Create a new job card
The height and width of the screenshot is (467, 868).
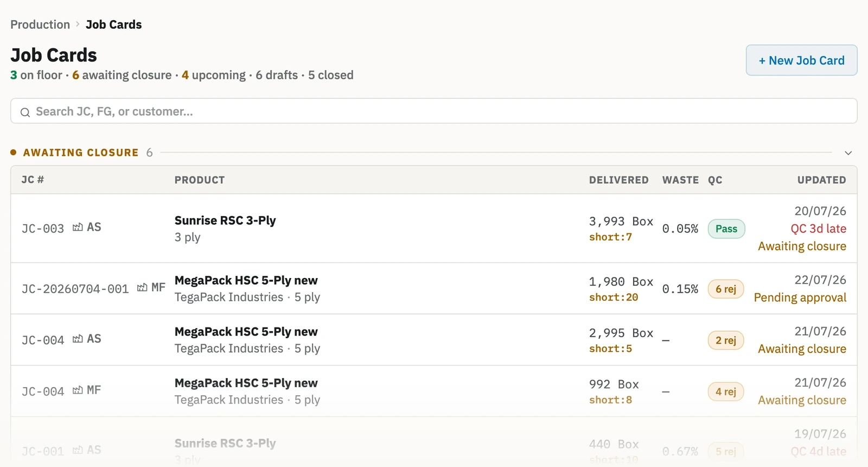pos(801,60)
